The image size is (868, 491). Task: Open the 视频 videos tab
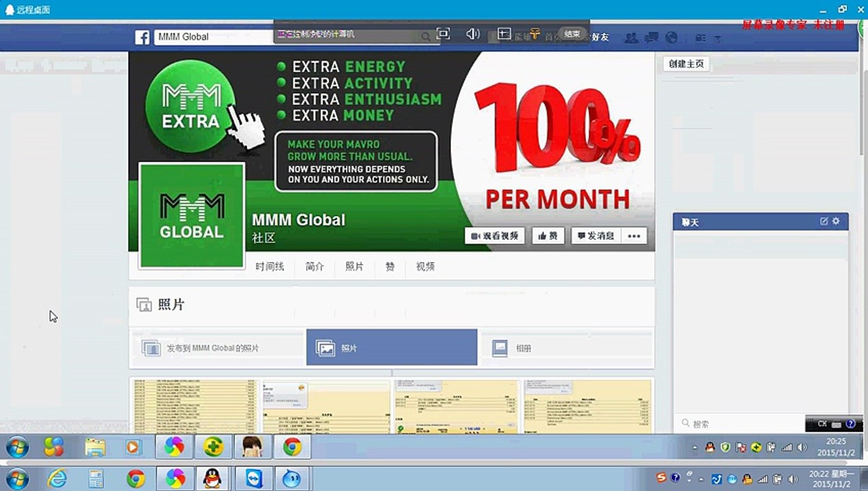[425, 267]
